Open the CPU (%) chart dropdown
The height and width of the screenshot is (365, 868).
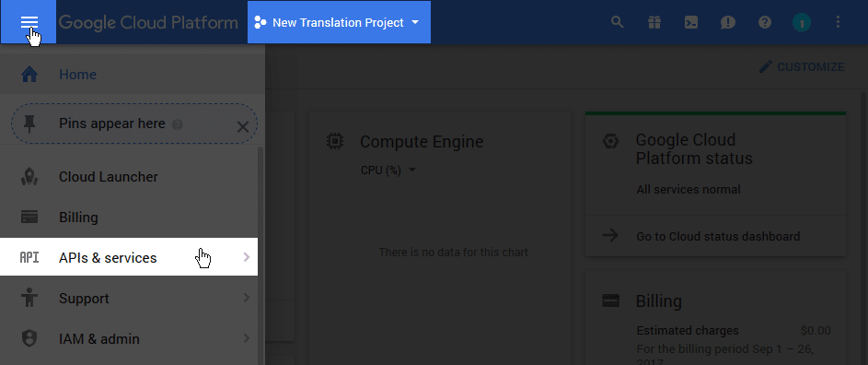pyautogui.click(x=388, y=171)
